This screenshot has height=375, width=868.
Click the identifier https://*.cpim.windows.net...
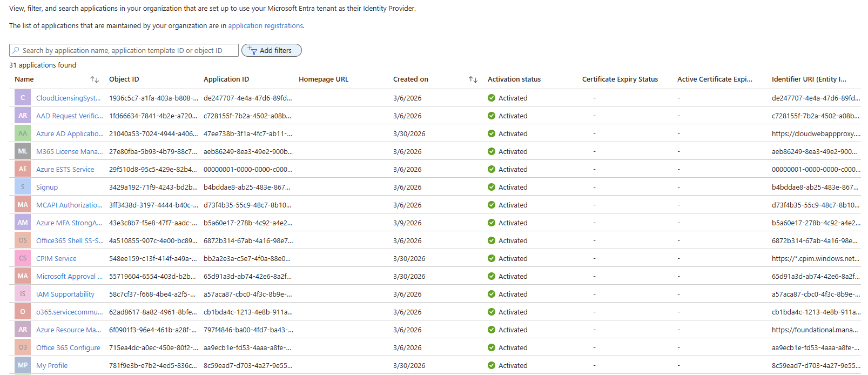[x=816, y=258]
